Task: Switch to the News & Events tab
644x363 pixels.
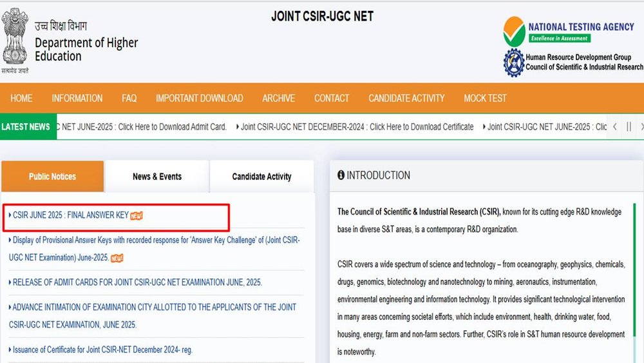Action: point(157,177)
